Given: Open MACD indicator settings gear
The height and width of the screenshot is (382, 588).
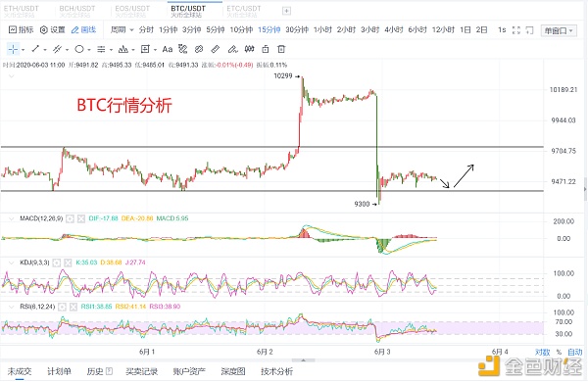Looking at the screenshot, I should 71,218.
